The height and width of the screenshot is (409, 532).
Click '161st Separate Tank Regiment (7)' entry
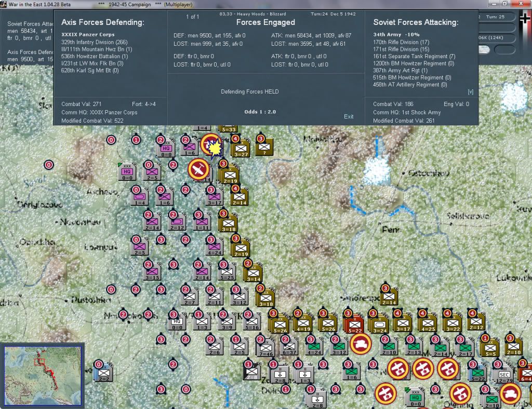(414, 56)
